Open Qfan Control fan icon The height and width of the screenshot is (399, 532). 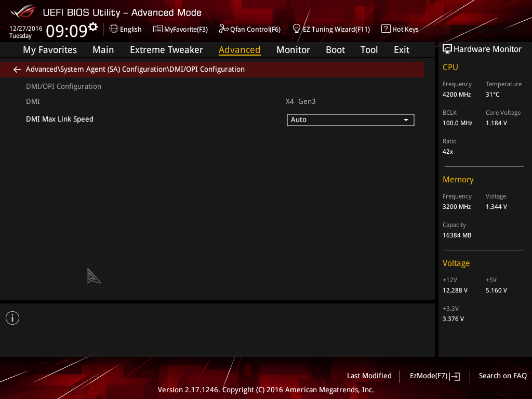[x=223, y=29]
